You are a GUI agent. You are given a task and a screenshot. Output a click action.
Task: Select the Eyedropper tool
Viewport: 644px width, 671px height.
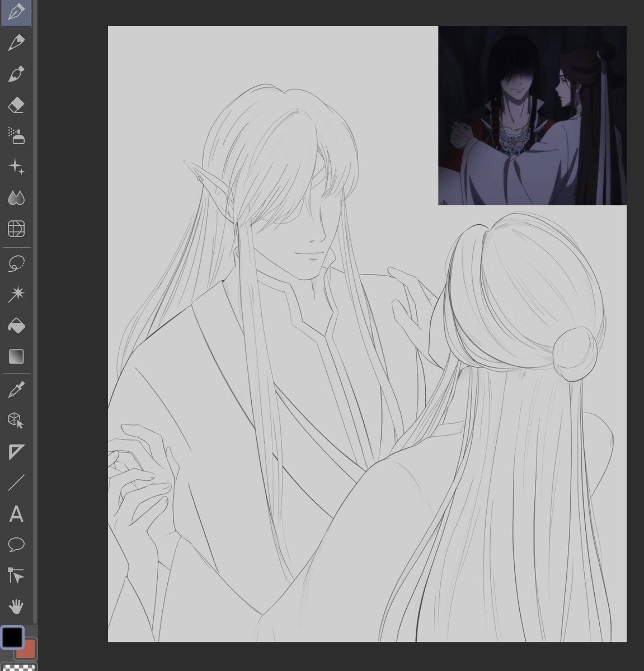(16, 390)
